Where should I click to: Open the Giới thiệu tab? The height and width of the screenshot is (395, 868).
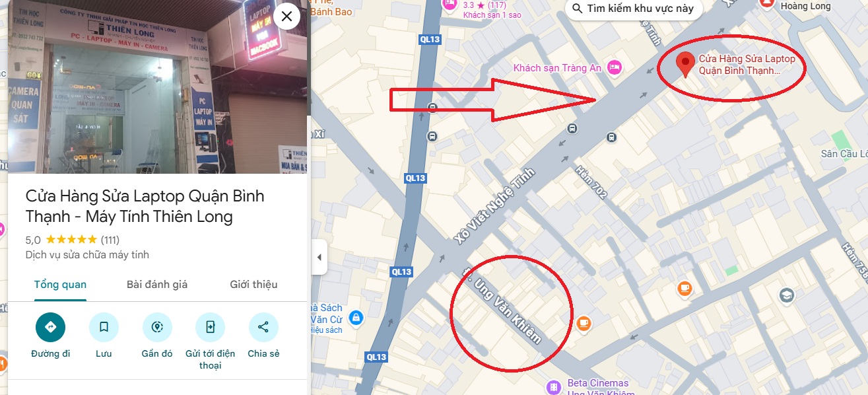click(253, 285)
